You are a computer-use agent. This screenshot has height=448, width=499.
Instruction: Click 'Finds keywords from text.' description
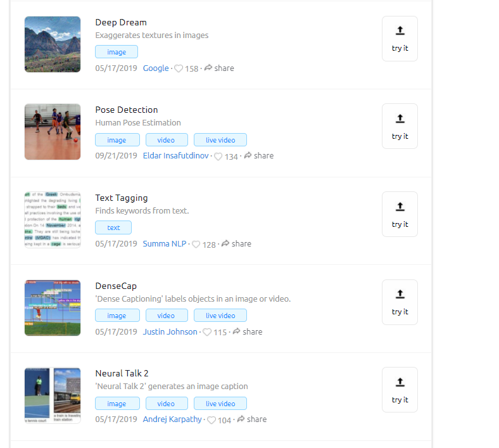tap(142, 211)
